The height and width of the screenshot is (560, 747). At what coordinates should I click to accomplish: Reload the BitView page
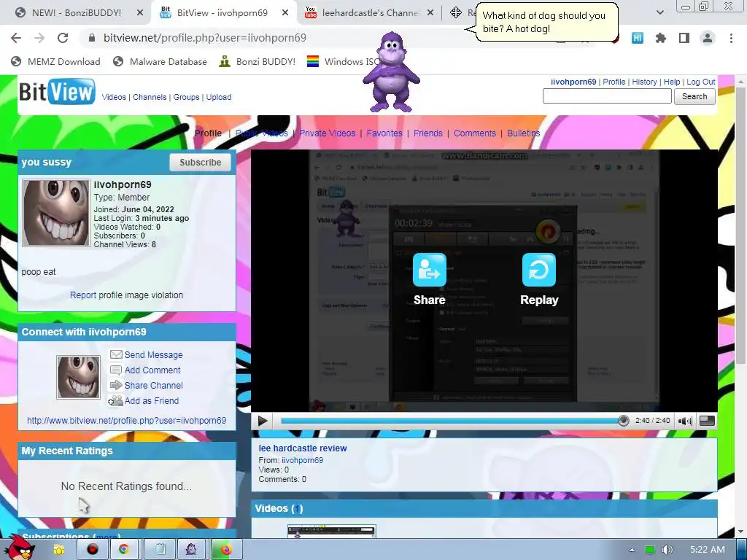pyautogui.click(x=63, y=38)
